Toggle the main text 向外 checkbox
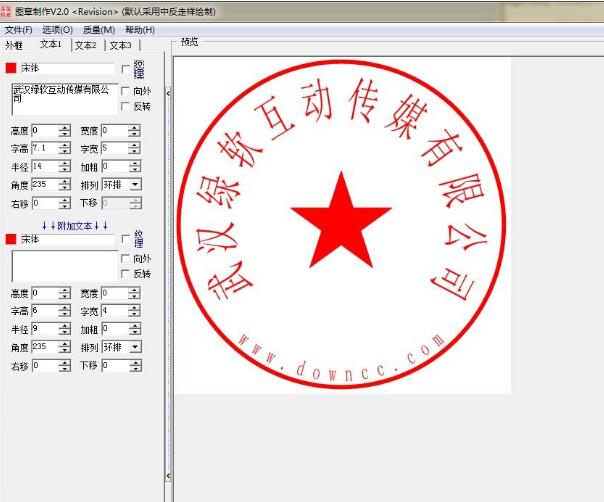 point(125,90)
